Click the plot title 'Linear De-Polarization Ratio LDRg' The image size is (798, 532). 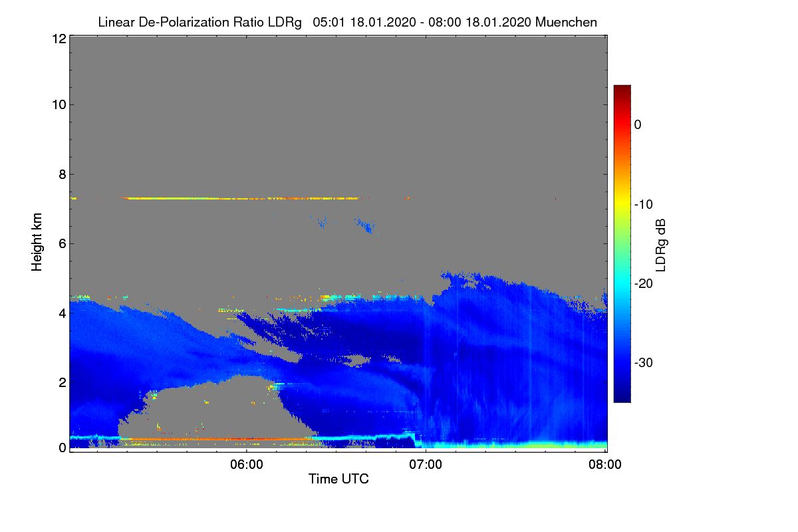tap(199, 22)
